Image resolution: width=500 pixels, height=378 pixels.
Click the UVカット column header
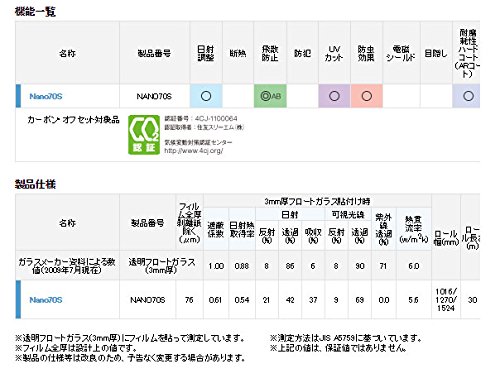tap(334, 53)
